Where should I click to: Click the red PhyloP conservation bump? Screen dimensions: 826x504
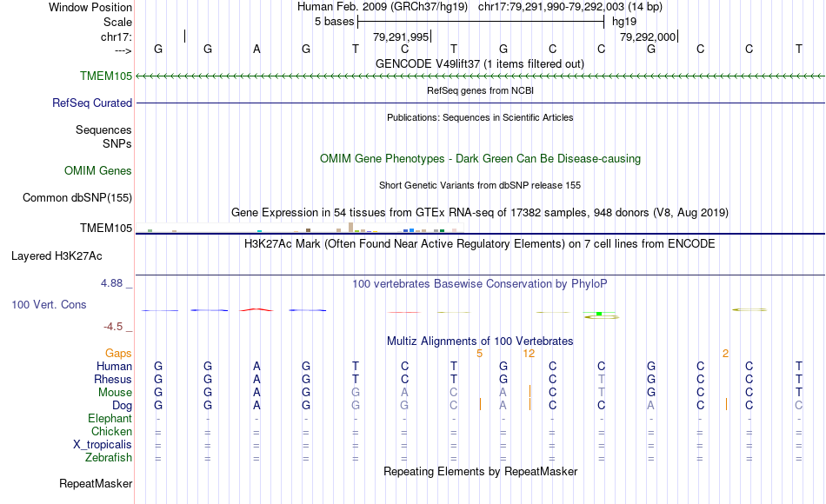(256, 309)
